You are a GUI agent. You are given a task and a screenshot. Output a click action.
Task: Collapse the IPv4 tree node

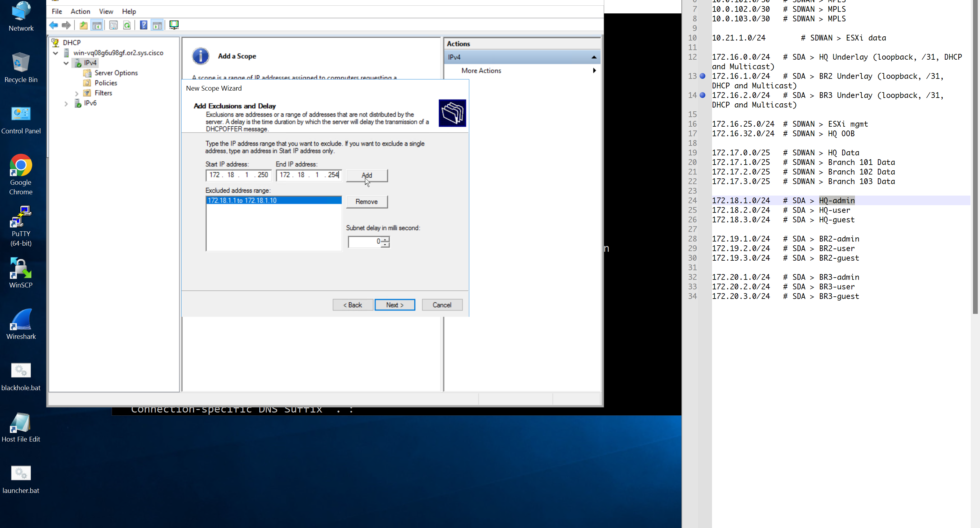click(66, 63)
